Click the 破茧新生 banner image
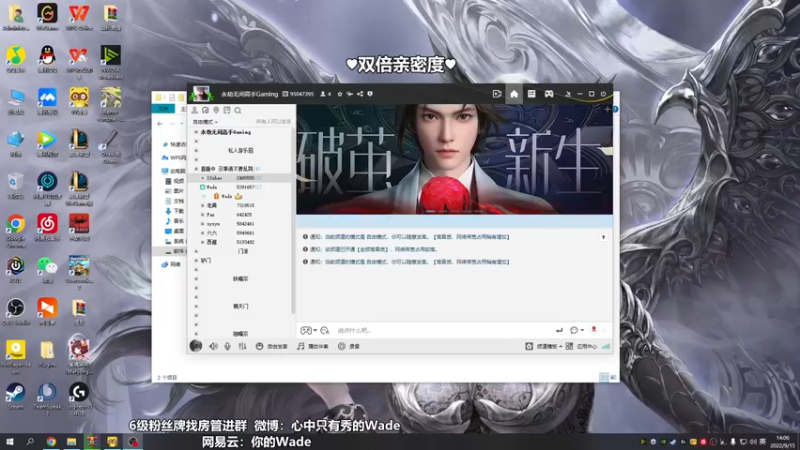Image resolution: width=800 pixels, height=450 pixels. click(x=454, y=159)
